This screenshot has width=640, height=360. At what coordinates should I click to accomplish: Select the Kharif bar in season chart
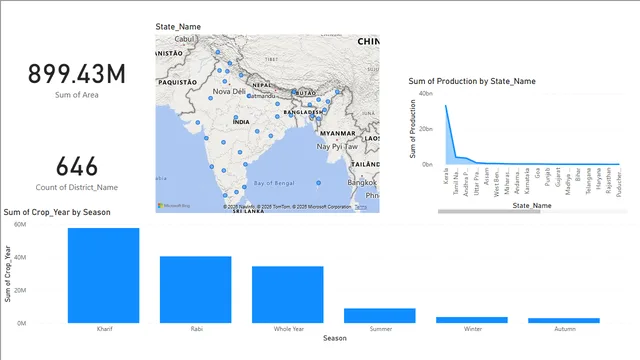pos(104,276)
